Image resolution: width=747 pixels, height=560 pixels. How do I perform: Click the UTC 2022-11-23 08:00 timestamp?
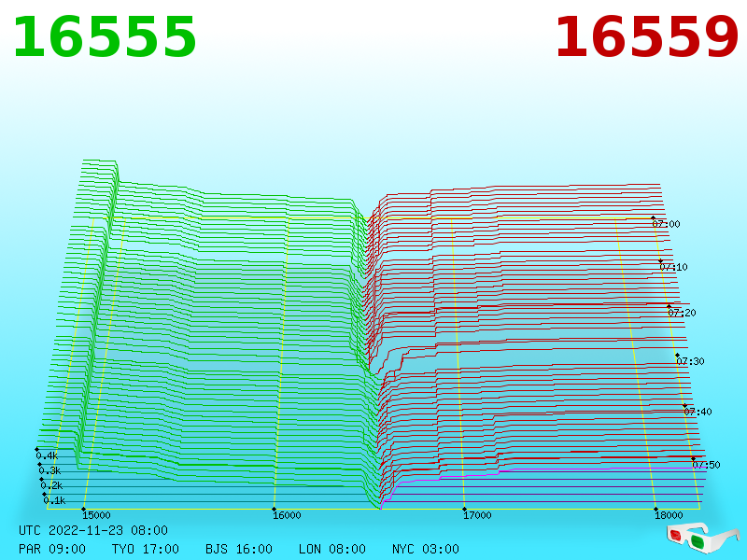point(93,530)
